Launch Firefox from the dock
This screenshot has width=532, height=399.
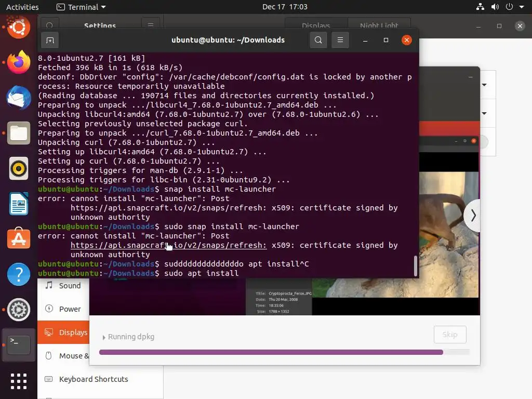pyautogui.click(x=19, y=62)
